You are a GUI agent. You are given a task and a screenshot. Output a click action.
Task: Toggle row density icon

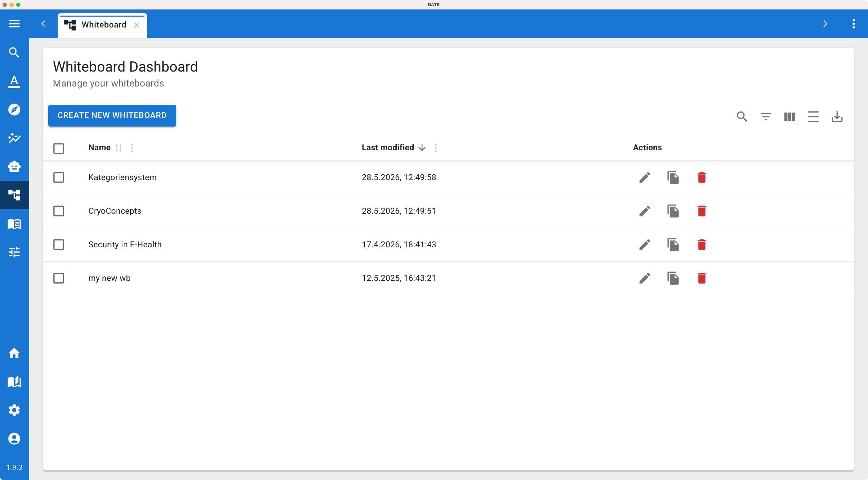813,117
